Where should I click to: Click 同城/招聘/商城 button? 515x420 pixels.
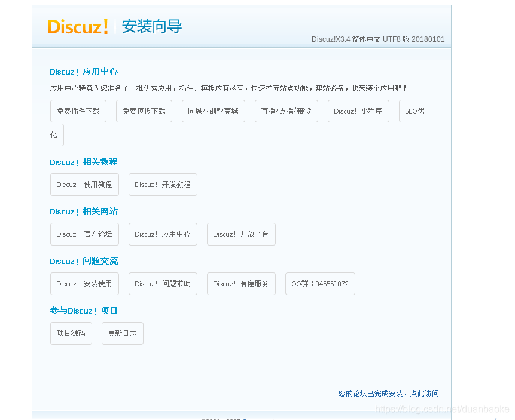point(214,111)
